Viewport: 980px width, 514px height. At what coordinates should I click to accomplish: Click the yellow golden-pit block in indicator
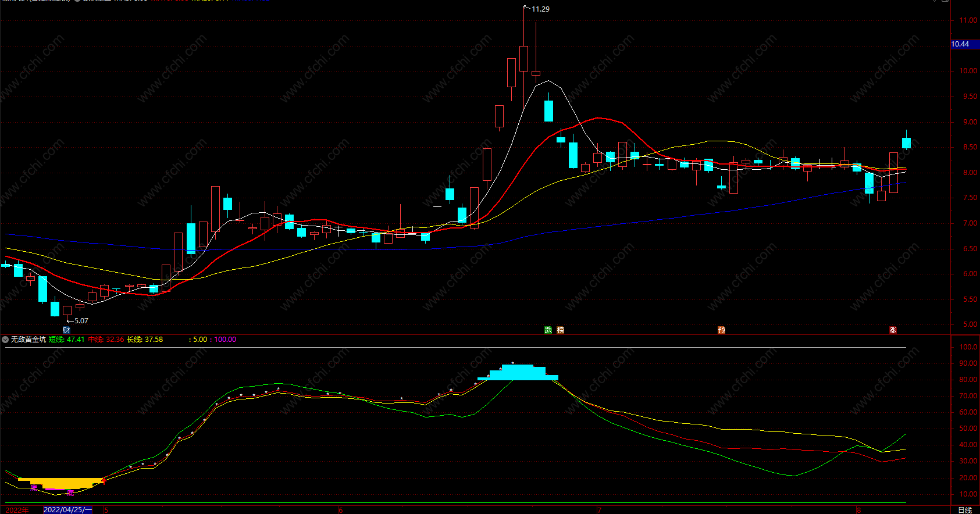click(x=60, y=483)
